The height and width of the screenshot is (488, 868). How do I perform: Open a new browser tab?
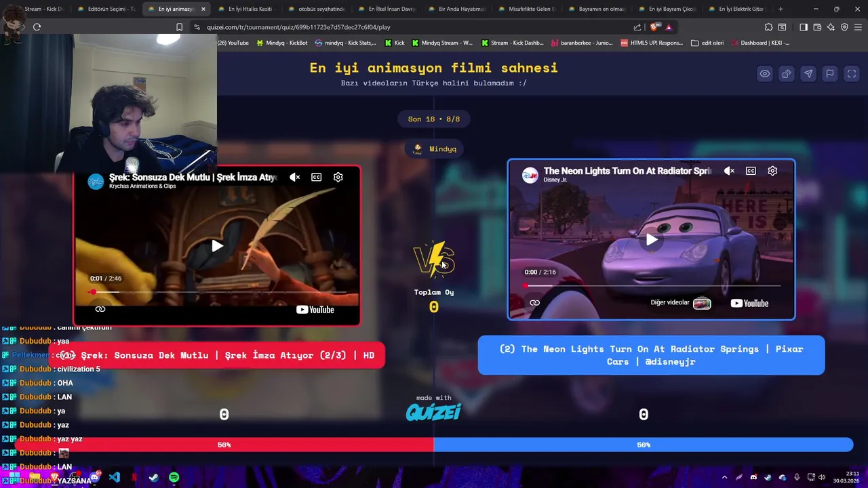point(781,9)
